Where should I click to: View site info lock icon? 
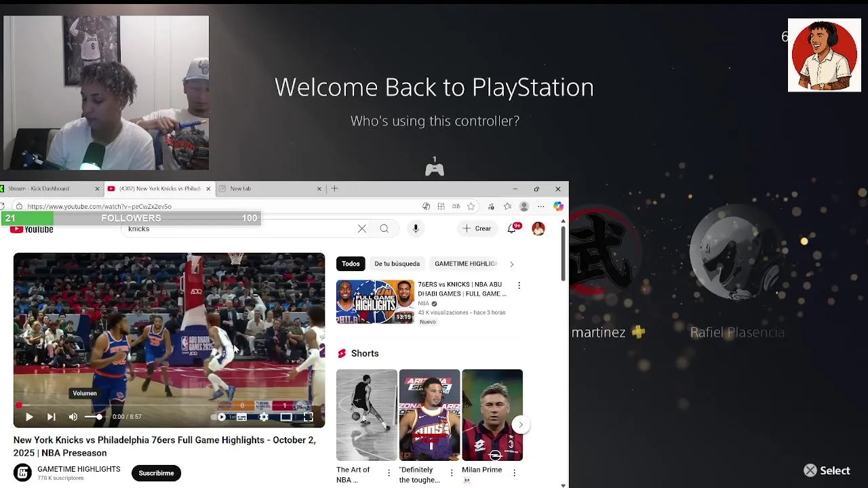click(x=19, y=206)
